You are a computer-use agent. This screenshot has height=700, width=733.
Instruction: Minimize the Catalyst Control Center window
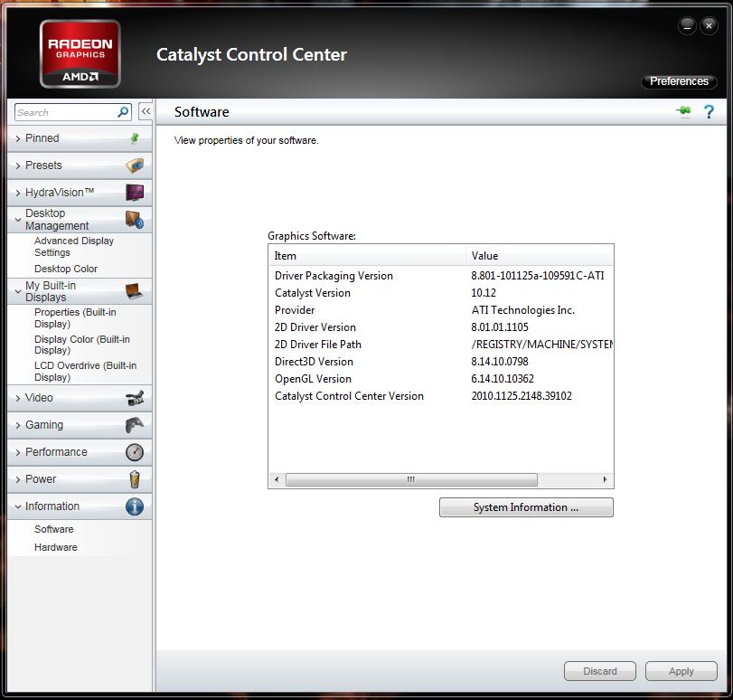[x=687, y=25]
